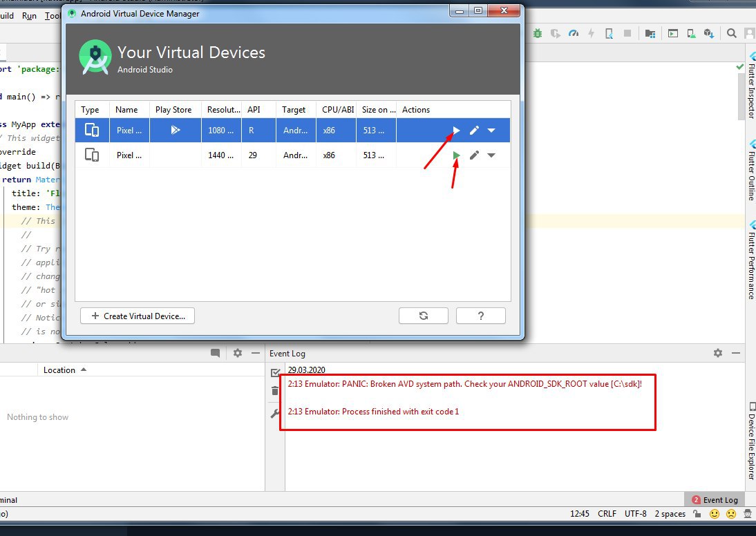Toggle Event Log tab in status strip
Viewport: 756px width, 536px height.
pos(715,500)
